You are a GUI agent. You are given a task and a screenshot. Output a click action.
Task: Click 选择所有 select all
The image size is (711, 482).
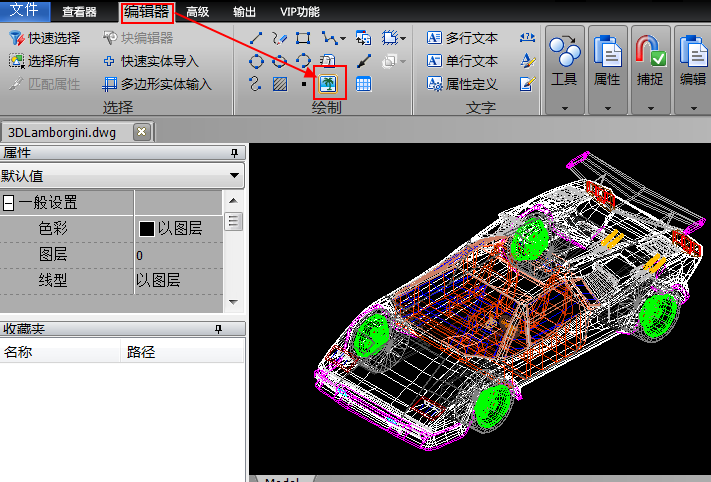point(44,61)
